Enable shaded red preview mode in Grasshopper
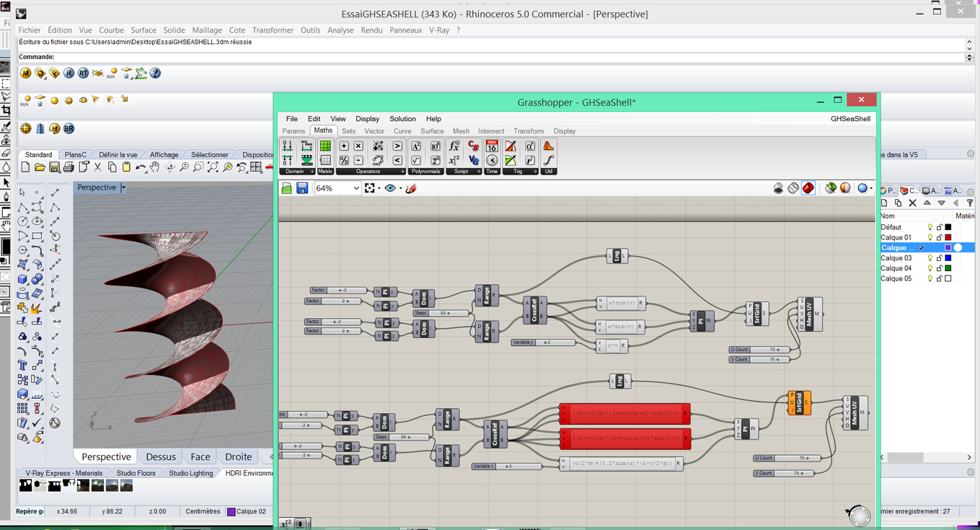980x530 pixels. pos(808,188)
